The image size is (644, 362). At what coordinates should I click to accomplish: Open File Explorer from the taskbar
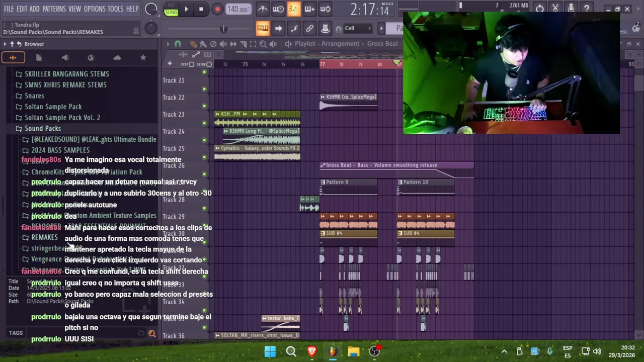tap(354, 351)
